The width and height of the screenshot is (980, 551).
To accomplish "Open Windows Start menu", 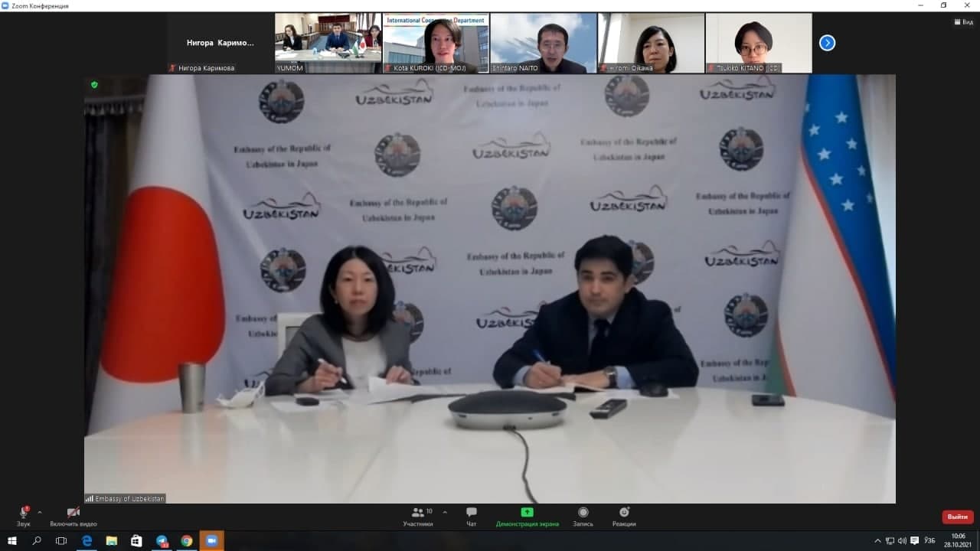I will tap(11, 541).
